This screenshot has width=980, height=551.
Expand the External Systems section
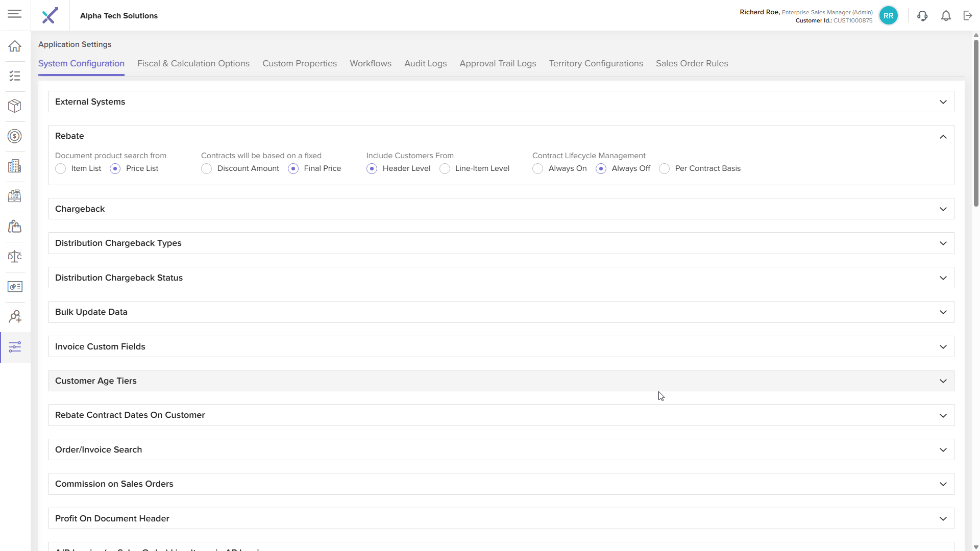(x=943, y=102)
